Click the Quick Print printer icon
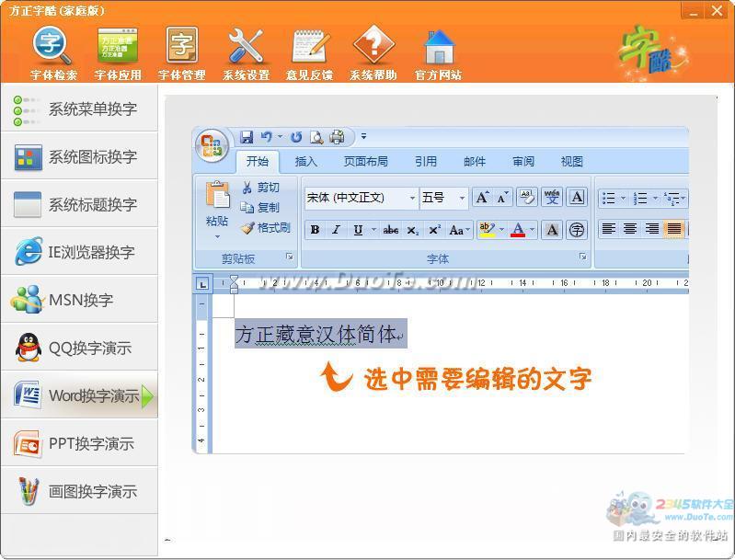 coord(337,137)
